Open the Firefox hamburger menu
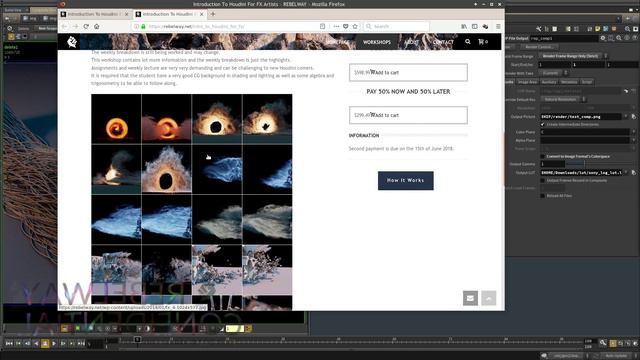The image size is (640, 360). point(498,26)
